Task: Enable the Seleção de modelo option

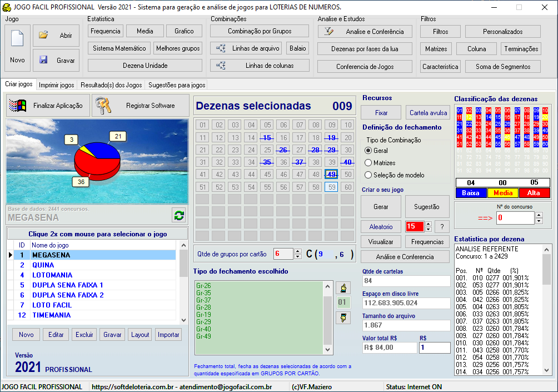Action: pos(368,175)
